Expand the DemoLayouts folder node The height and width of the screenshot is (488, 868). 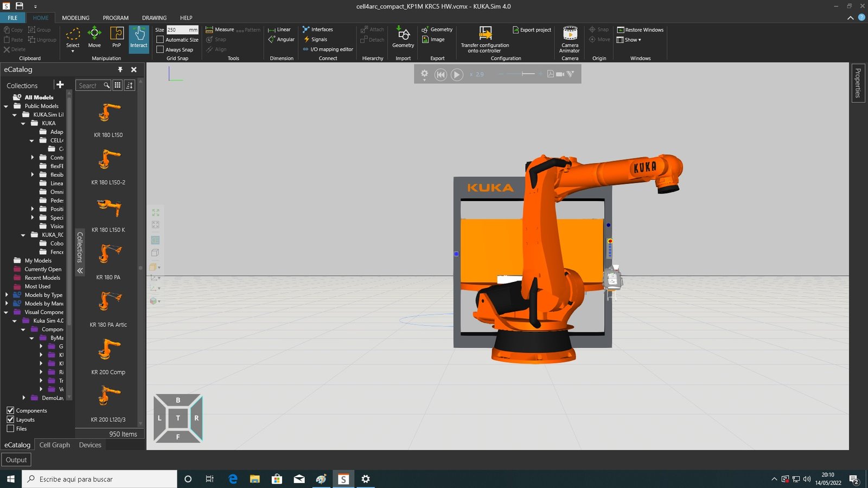click(24, 398)
